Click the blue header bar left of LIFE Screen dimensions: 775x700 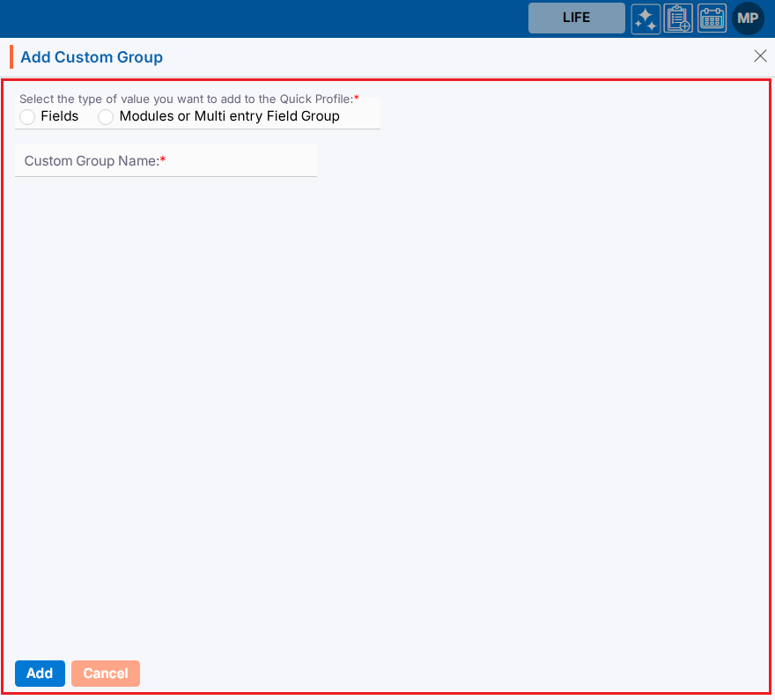pyautogui.click(x=264, y=18)
